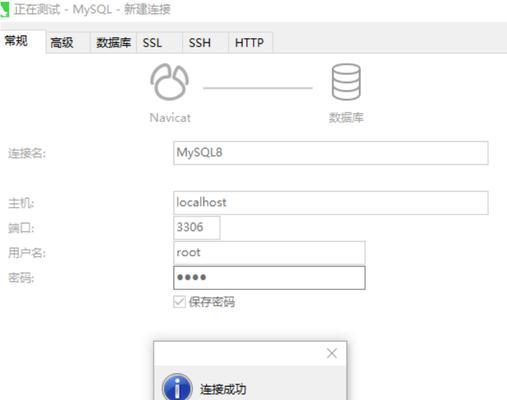This screenshot has width=507, height=400.
Task: Switch to the SSH tab
Action: click(205, 43)
